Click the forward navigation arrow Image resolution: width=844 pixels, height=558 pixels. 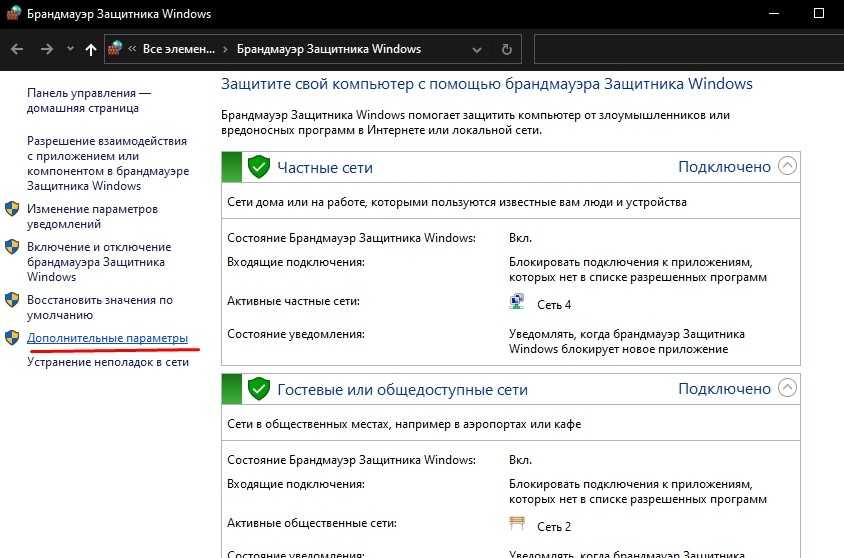tap(46, 49)
